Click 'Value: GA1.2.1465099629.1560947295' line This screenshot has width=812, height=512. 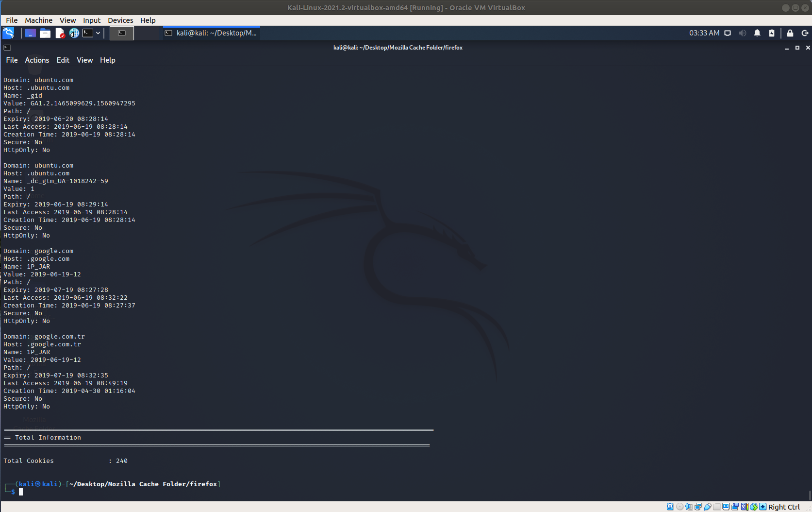tap(69, 103)
